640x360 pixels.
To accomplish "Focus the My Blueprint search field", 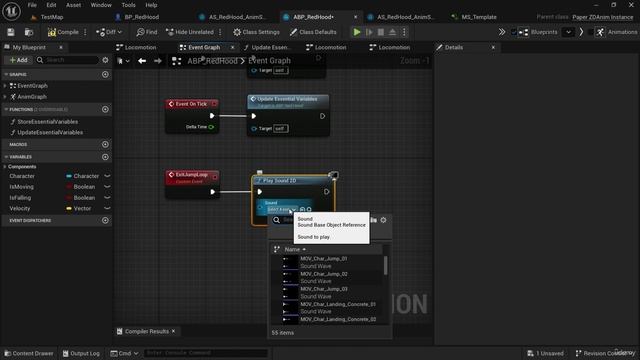I will (67, 60).
